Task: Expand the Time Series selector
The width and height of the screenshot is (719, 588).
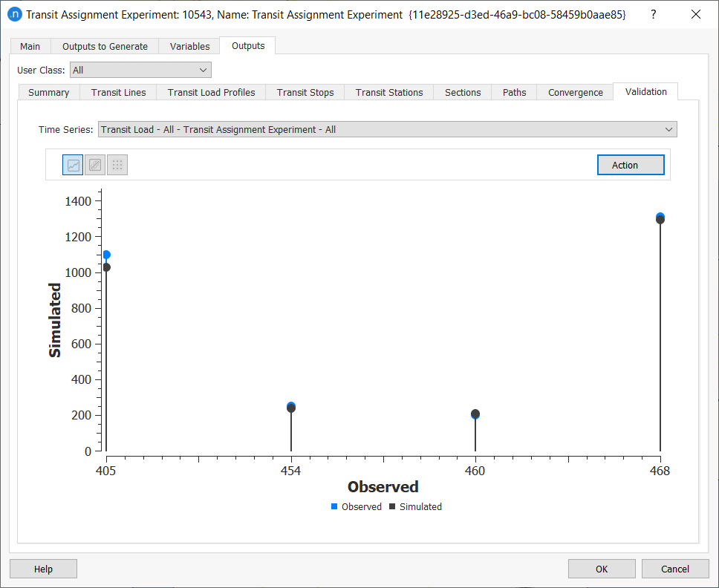Action: [388, 128]
